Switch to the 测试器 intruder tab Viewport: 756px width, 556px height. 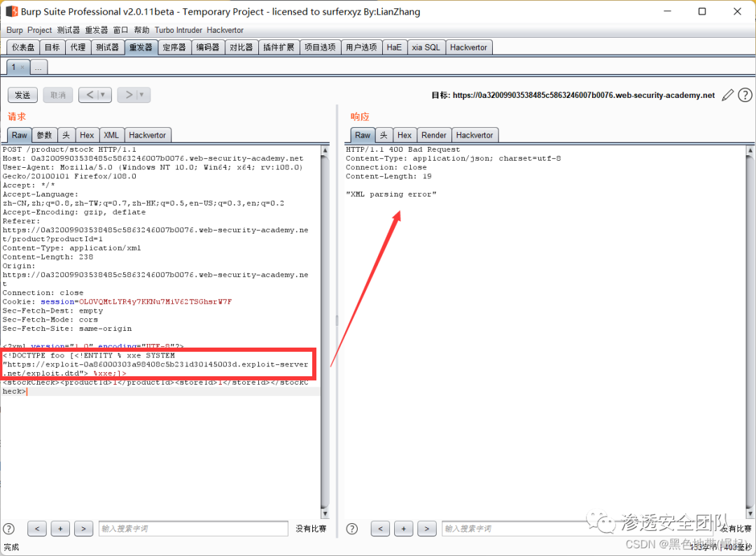[108, 48]
